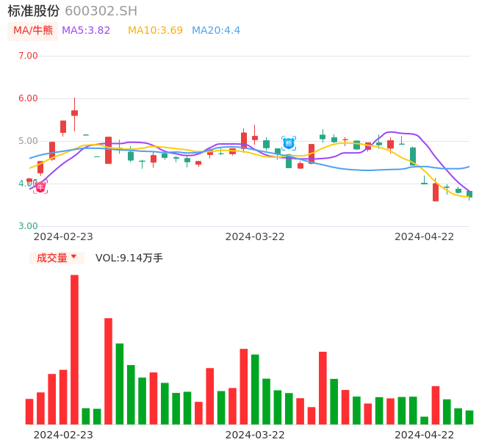Click the 5.00 price axis label
504x445 pixels.
[28, 141]
